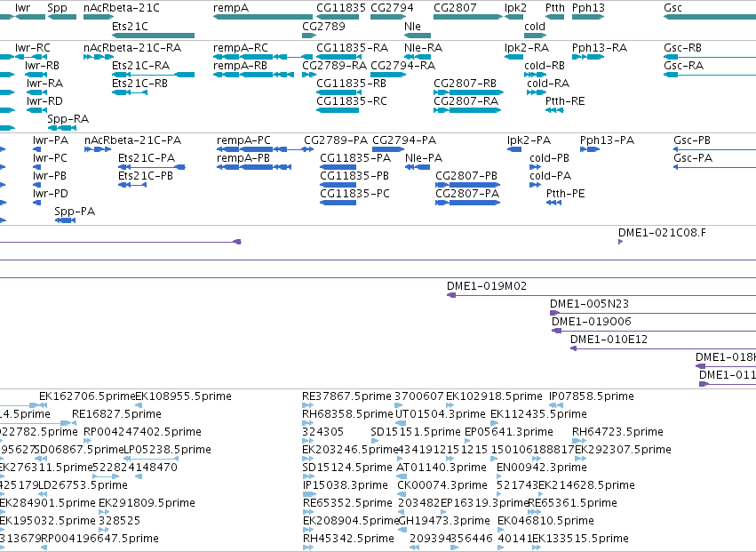Click the Gsc-PB protein label

tap(692, 140)
